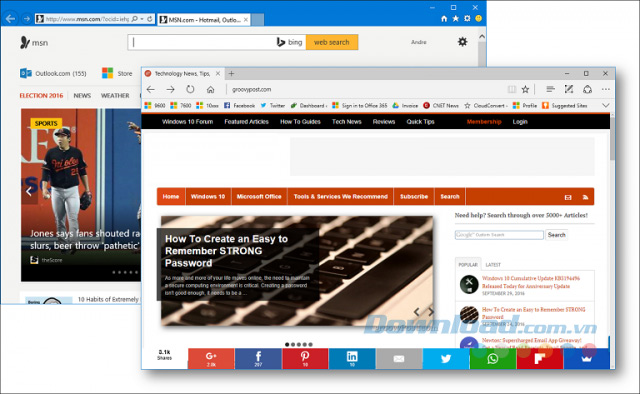Click the groovypost custom search button
Image resolution: width=640 pixels, height=394 pixels.
click(556, 235)
